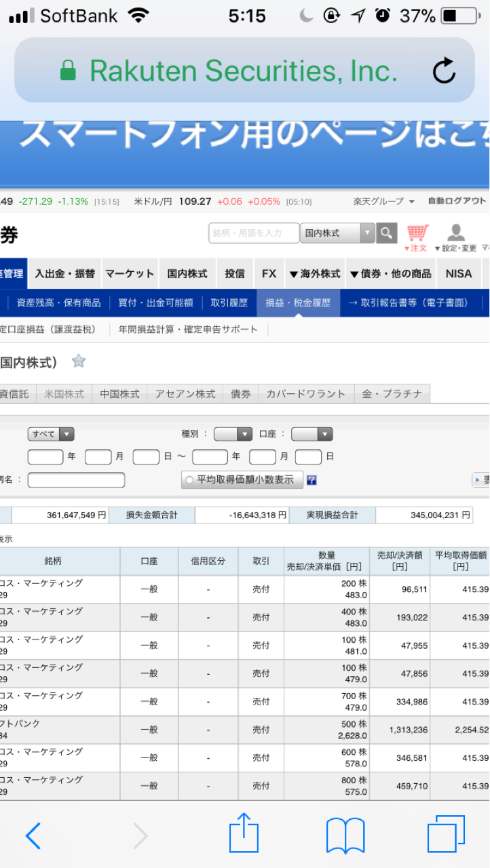Select the 中国株式 product tab
Screen dimensions: 490x868
coord(119,394)
